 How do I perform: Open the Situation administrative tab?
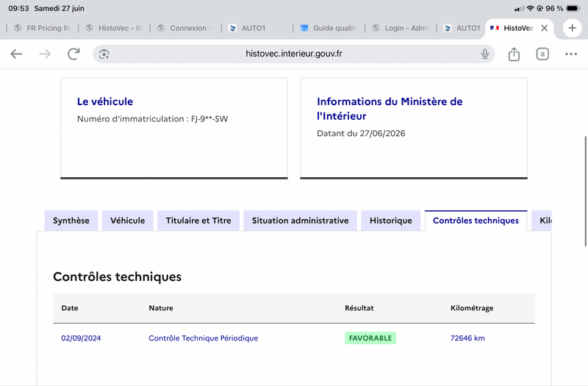(301, 221)
